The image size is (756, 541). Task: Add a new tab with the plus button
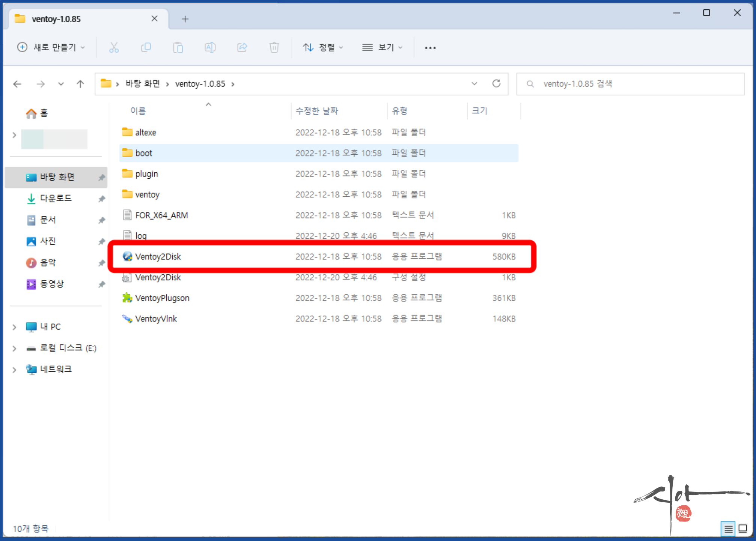point(185,19)
